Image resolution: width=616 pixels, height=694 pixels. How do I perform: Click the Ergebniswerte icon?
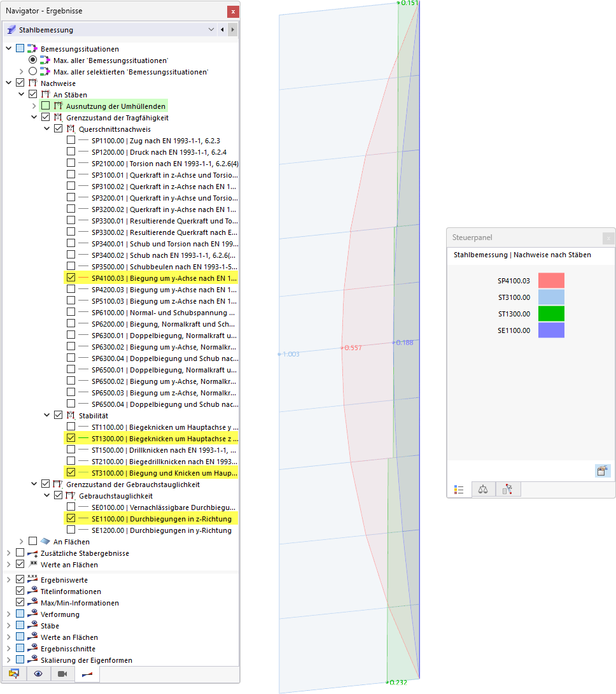[x=32, y=579]
